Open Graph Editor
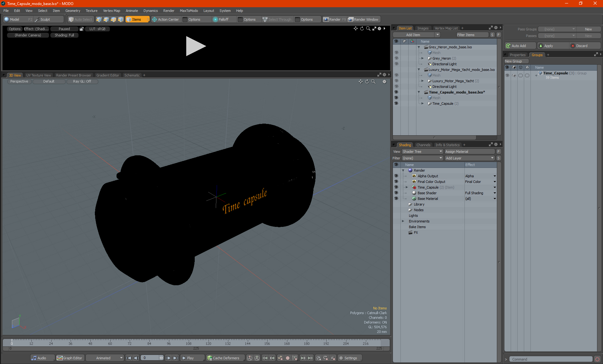The image size is (603, 364). click(x=70, y=358)
